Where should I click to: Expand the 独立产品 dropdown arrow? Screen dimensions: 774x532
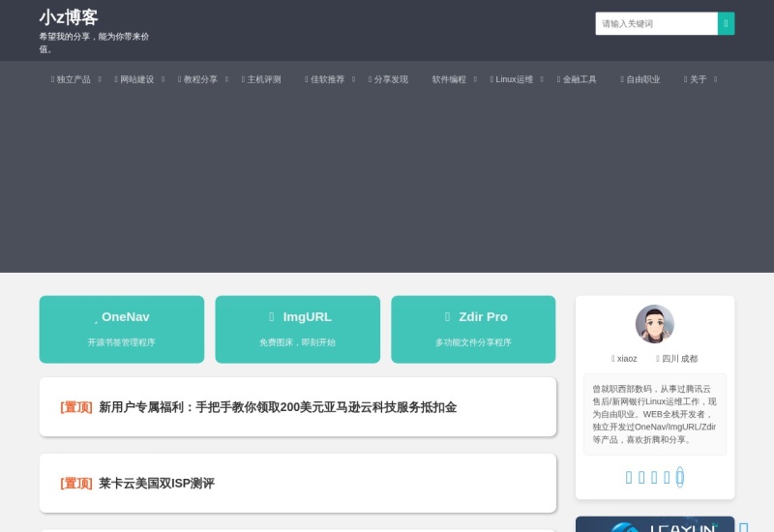(100, 79)
